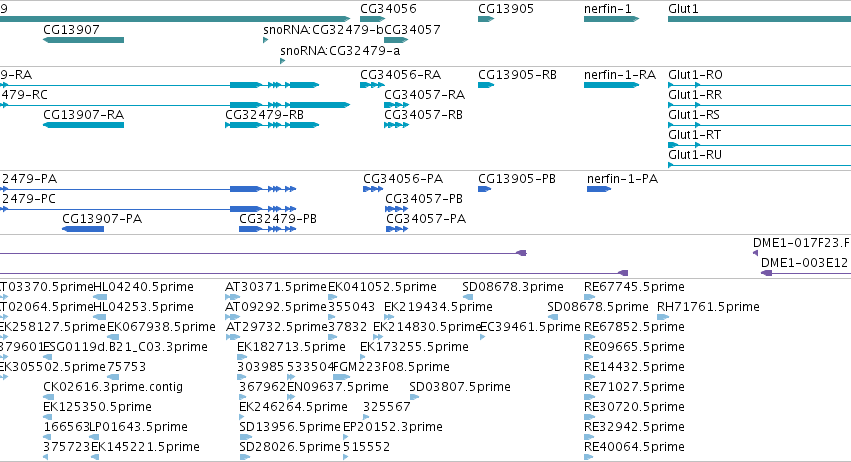Click the dark blue CG13907-PA protein bar
The image size is (851, 462).
click(83, 229)
